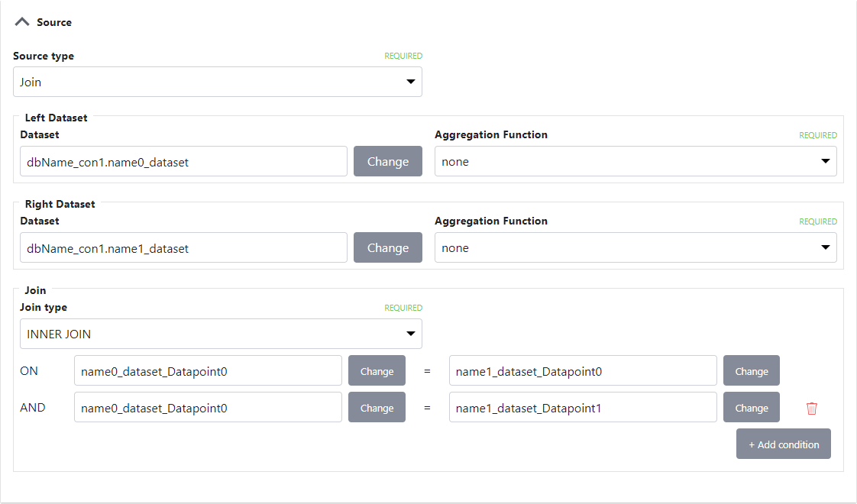Collapse the Source section using the chevron icon
857x504 pixels.
(x=22, y=22)
